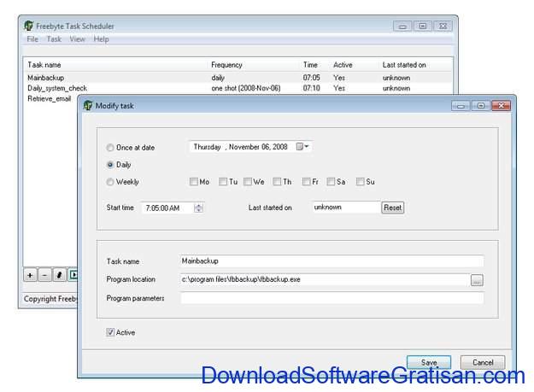534x392 pixels.
Task: Close the Modify task dialog
Action: tap(501, 106)
